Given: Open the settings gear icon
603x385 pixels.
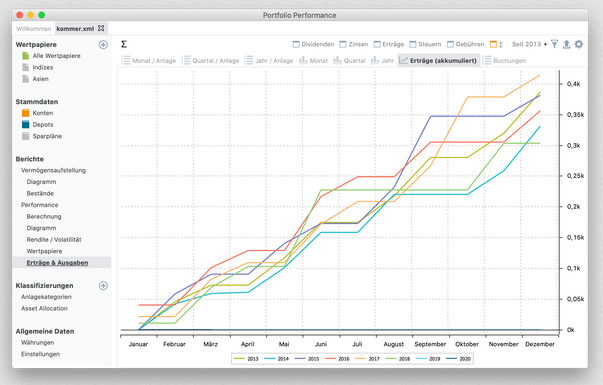Looking at the screenshot, I should click(x=579, y=44).
